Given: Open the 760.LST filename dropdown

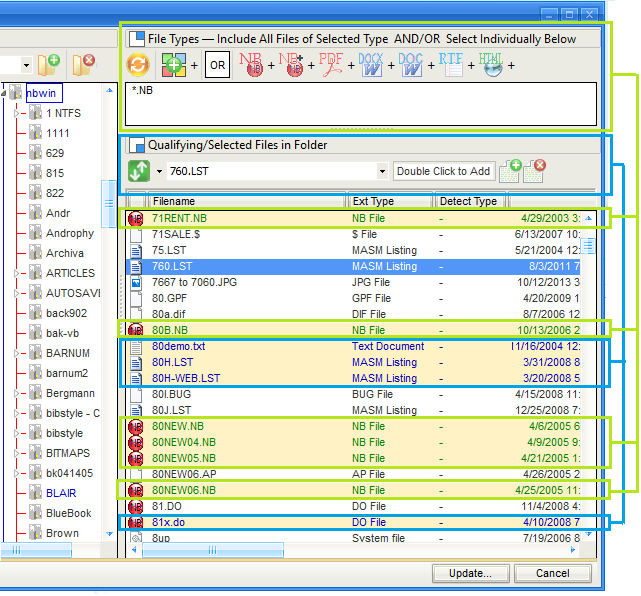Looking at the screenshot, I should 382,172.
